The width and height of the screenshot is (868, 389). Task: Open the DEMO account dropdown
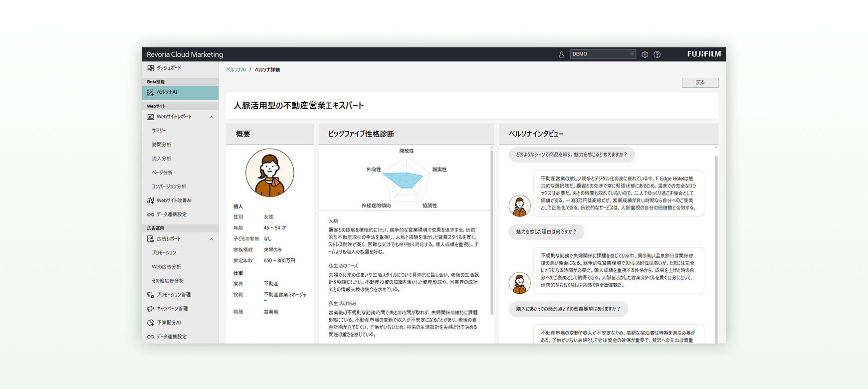coord(603,54)
